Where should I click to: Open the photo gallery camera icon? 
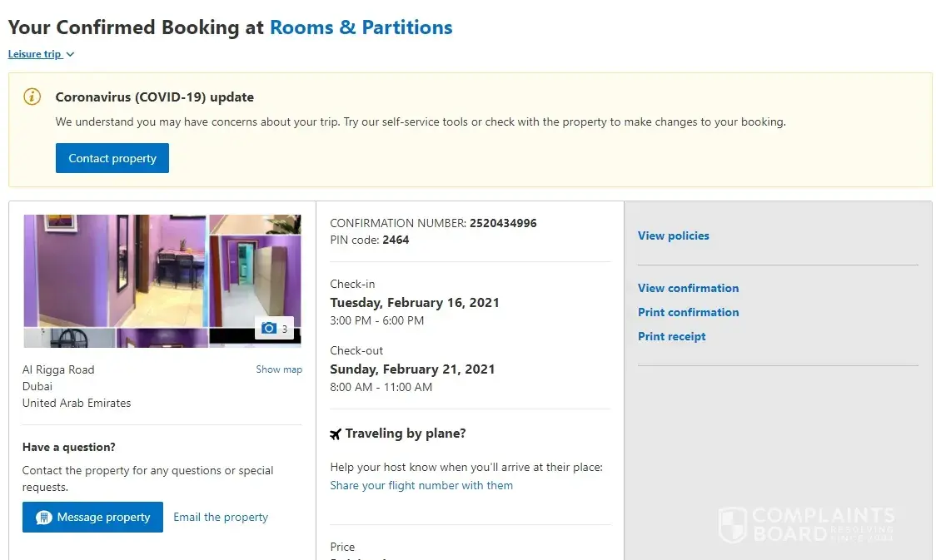pos(269,329)
